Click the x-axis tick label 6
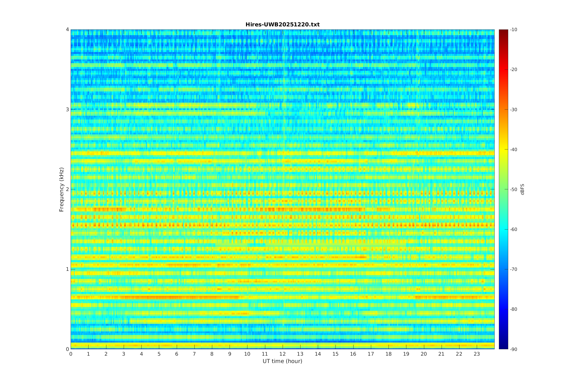The image size is (571, 392). click(x=177, y=354)
